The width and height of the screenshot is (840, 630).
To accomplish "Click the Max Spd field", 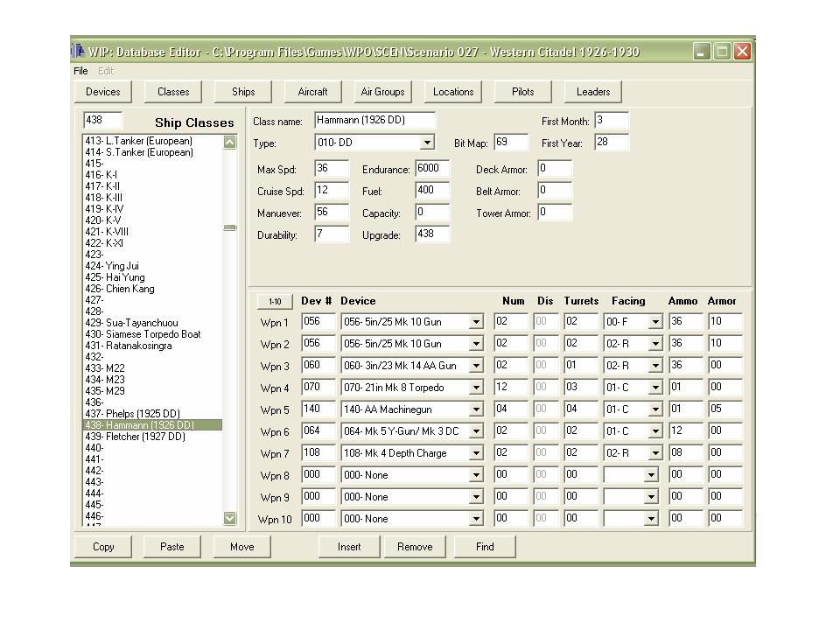I will (331, 168).
